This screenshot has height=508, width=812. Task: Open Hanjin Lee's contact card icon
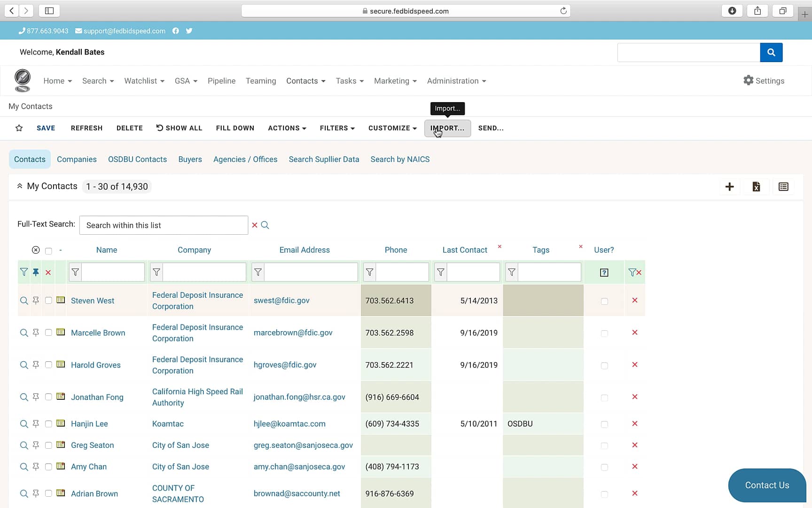click(x=61, y=423)
